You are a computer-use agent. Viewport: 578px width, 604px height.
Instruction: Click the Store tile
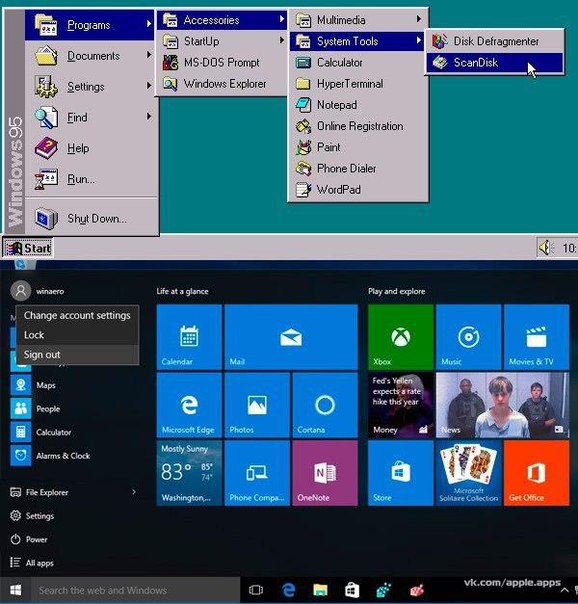[400, 473]
